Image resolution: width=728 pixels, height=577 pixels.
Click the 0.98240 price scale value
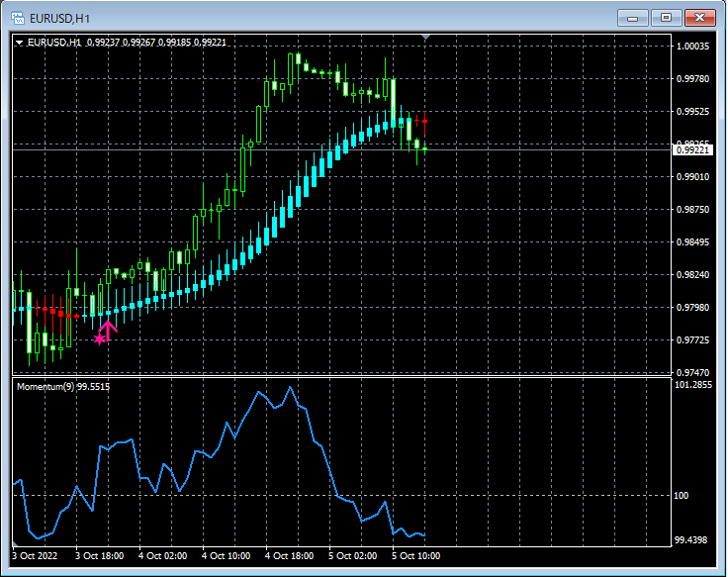click(692, 274)
